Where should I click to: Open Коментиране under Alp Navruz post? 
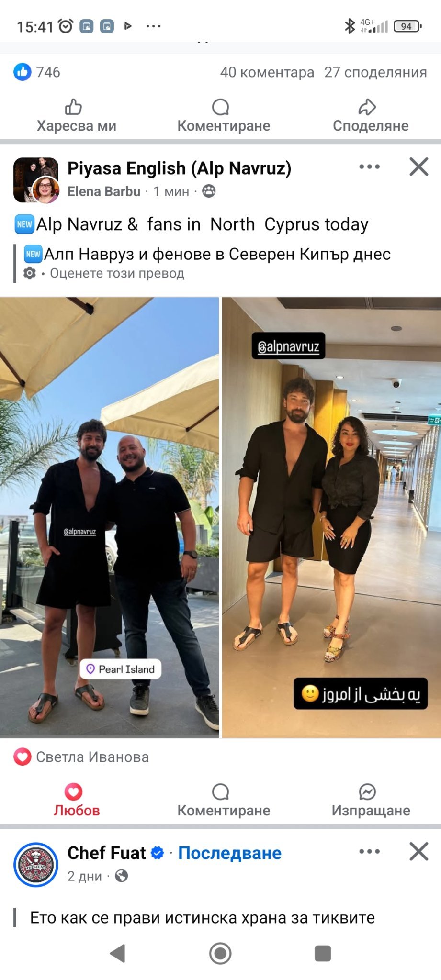(x=224, y=801)
